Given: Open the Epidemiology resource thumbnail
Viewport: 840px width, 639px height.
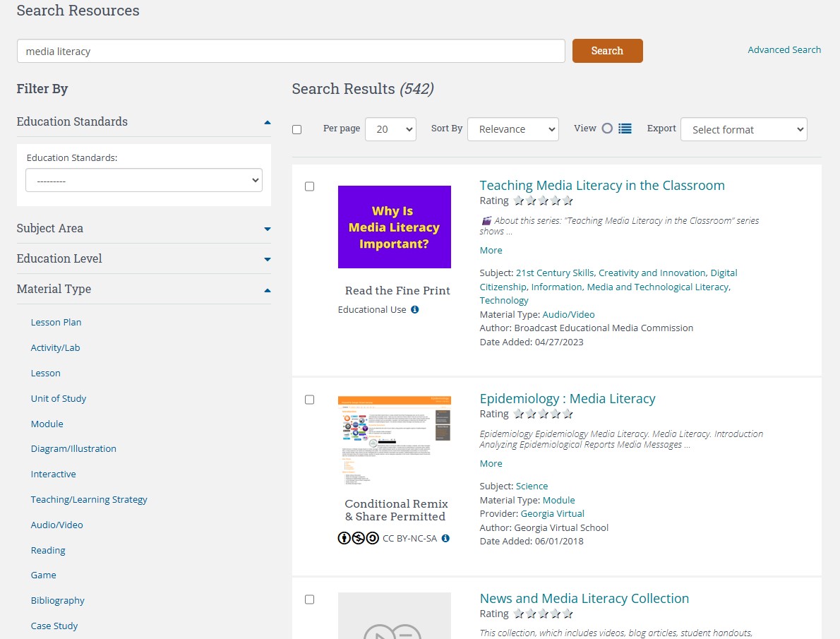Looking at the screenshot, I should (395, 440).
